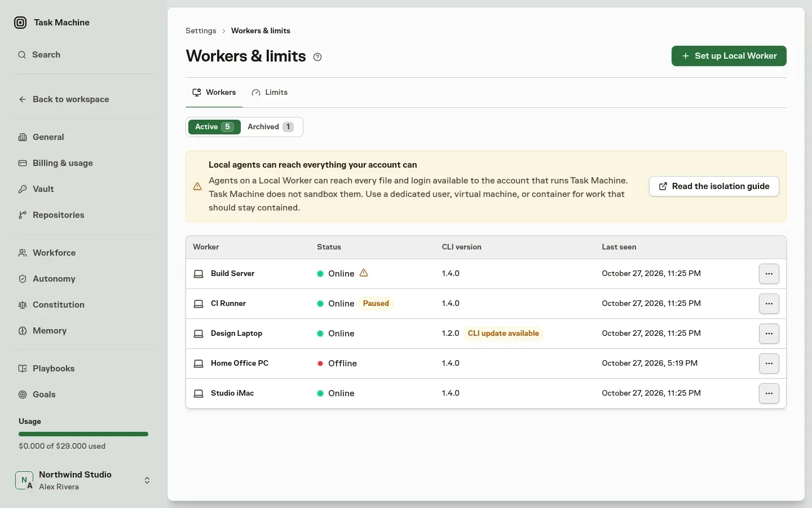Open the Constitution page
Image resolution: width=812 pixels, height=508 pixels.
tap(83, 305)
